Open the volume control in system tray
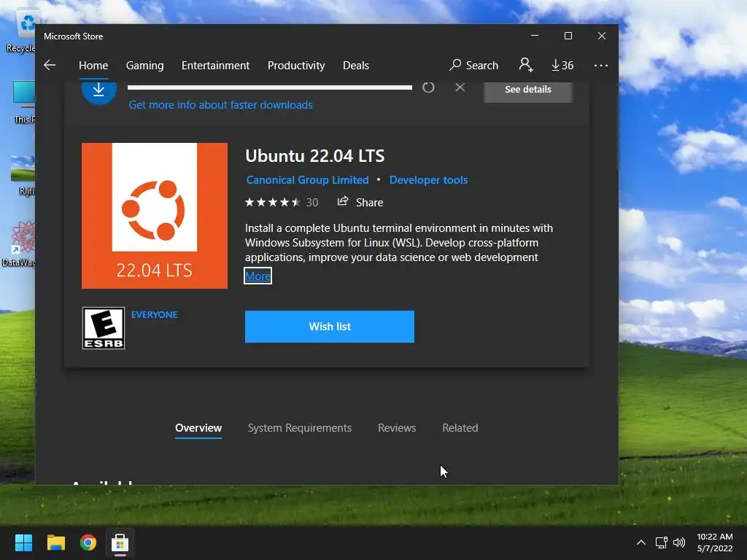747x560 pixels. pos(679,542)
